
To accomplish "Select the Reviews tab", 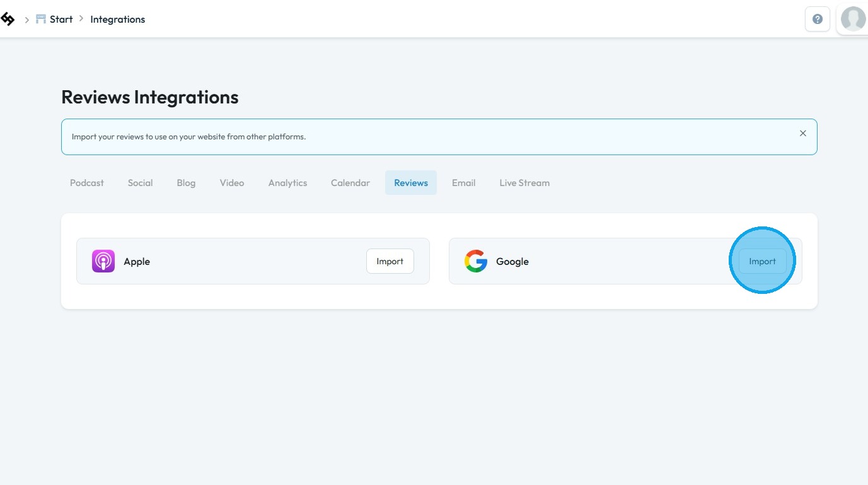I will pyautogui.click(x=411, y=183).
